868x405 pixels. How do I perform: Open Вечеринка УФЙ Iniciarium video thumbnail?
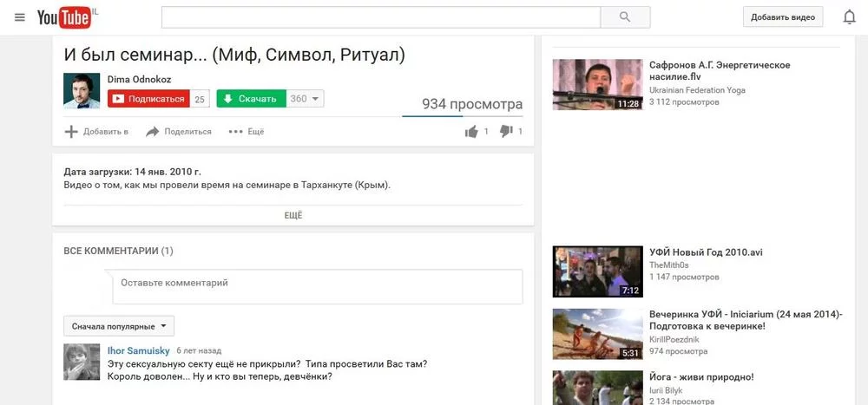click(x=598, y=334)
